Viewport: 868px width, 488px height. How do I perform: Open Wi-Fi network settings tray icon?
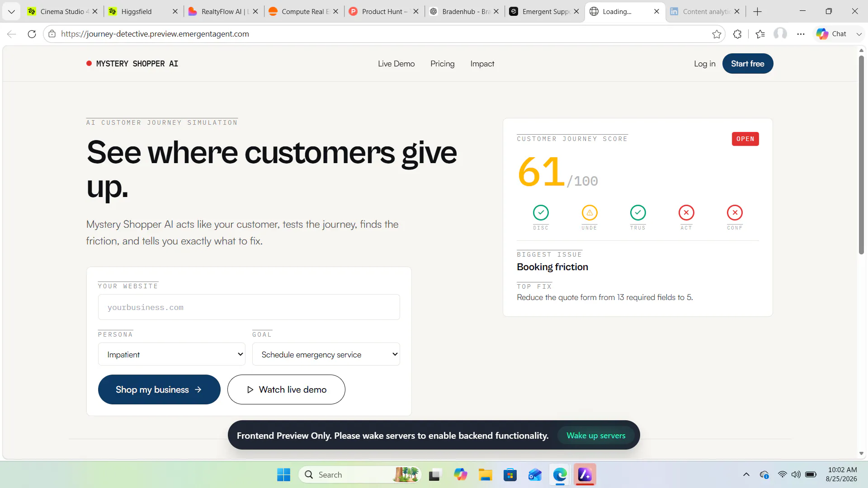pyautogui.click(x=782, y=474)
